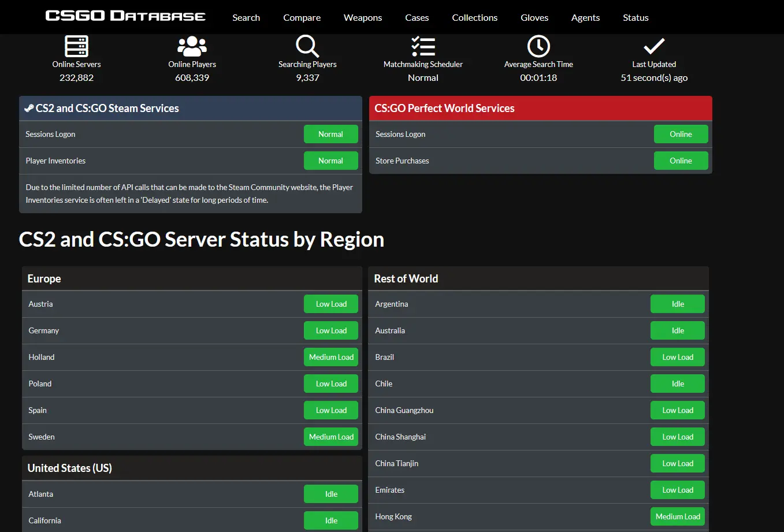Image resolution: width=784 pixels, height=532 pixels.
Task: Click the Searching Players value 9,337
Action: pyautogui.click(x=307, y=77)
